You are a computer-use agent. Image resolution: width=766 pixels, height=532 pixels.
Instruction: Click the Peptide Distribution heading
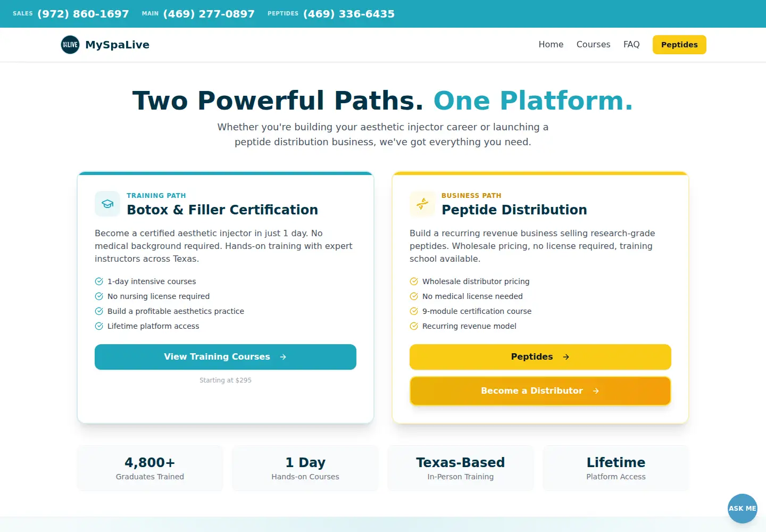514,210
